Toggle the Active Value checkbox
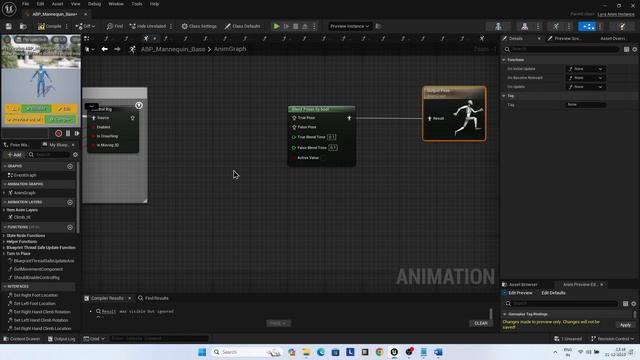640x360 pixels. (x=323, y=158)
